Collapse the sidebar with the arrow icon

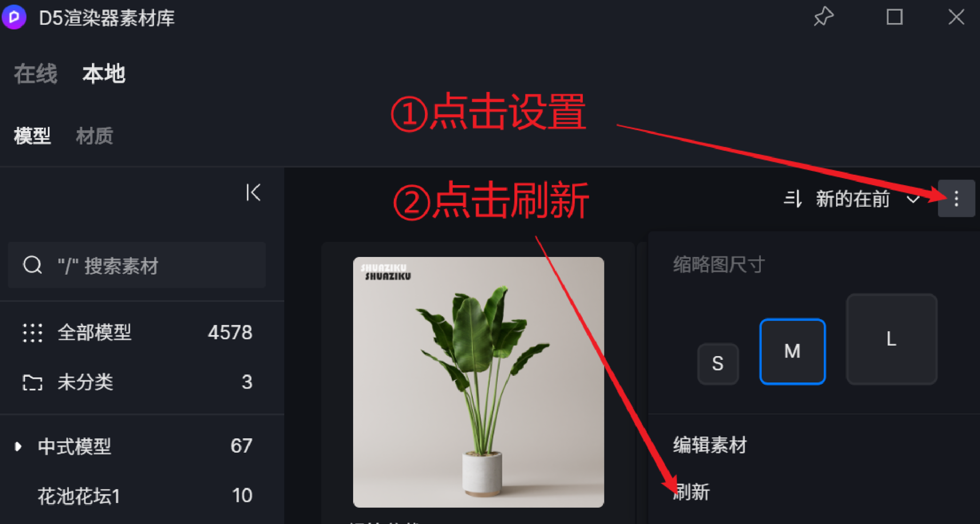[253, 193]
